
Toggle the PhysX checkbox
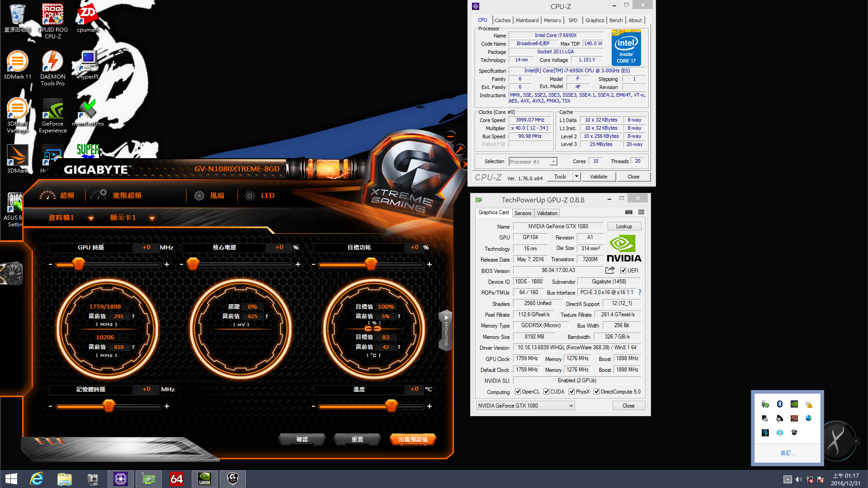[x=571, y=392]
